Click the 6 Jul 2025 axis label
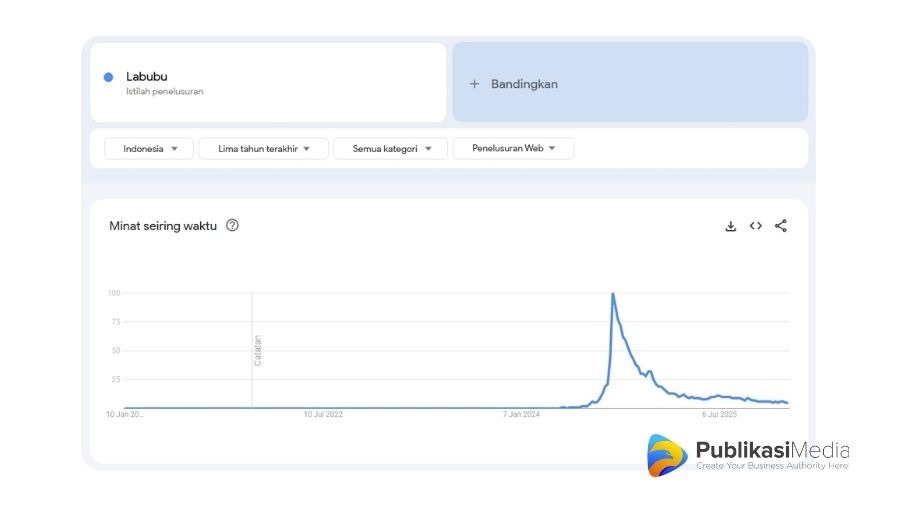900x506 pixels. pyautogui.click(x=718, y=414)
